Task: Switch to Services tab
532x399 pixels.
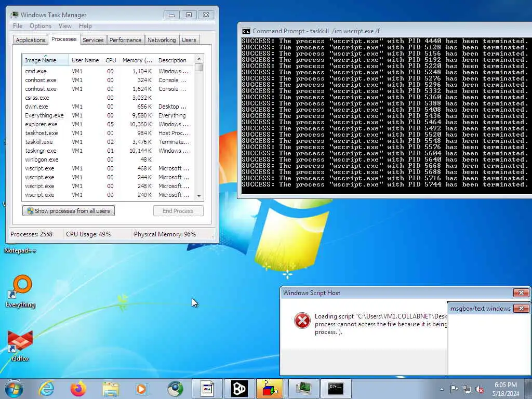Action: pos(93,40)
